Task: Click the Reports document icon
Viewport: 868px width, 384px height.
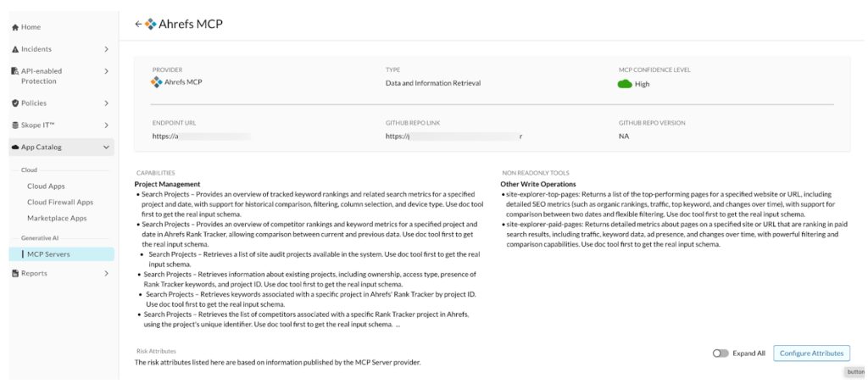Action: (x=15, y=273)
